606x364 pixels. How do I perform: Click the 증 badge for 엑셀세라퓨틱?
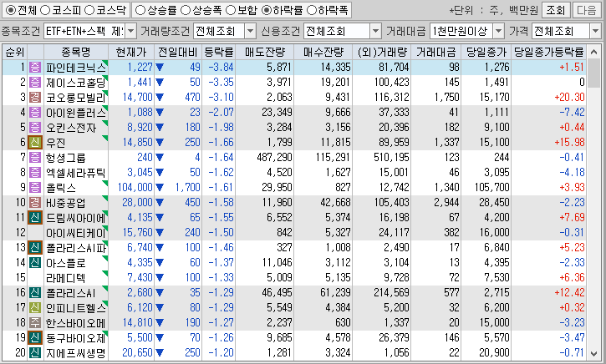35,173
